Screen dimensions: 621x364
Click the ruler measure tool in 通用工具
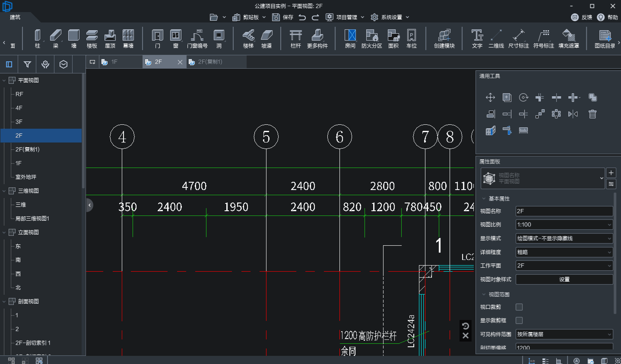(523, 130)
